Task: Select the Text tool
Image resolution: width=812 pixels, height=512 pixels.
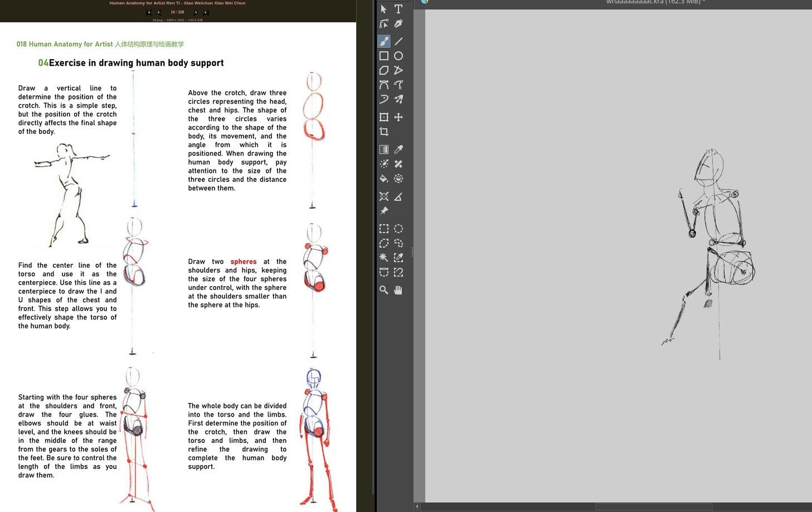Action: 398,9
